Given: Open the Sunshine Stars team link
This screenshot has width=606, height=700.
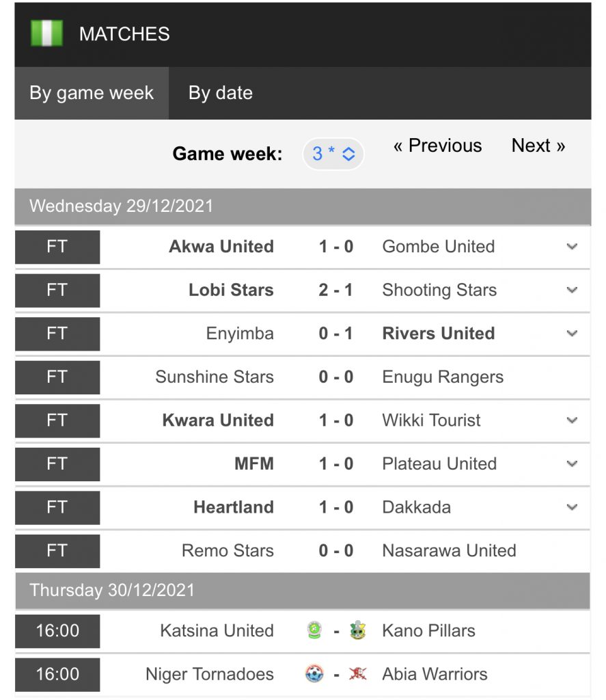Looking at the screenshot, I should tap(215, 377).
